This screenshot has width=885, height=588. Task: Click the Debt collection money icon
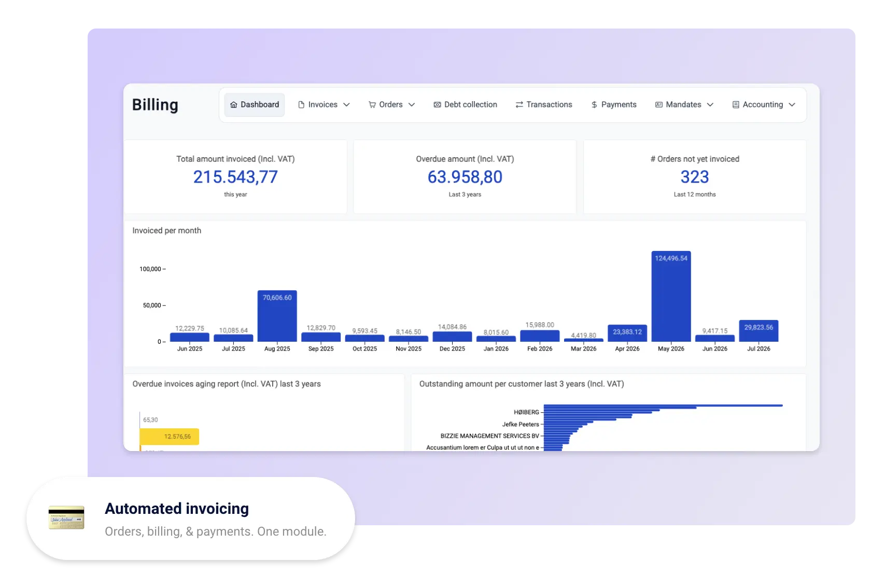[x=438, y=105]
